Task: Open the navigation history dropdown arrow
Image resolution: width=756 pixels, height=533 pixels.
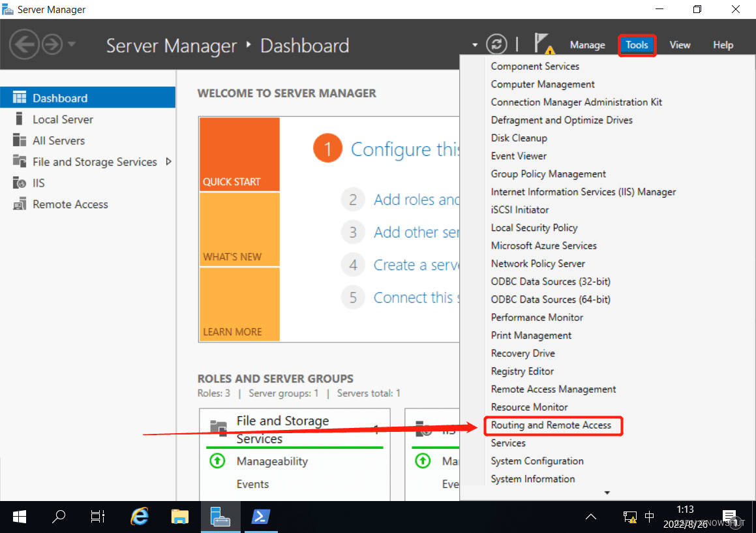Action: pos(71,44)
